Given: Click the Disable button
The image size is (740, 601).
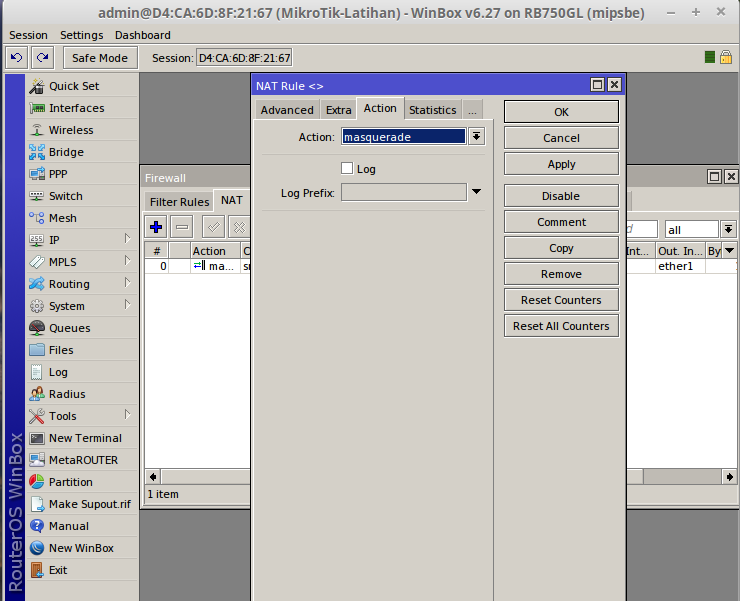Looking at the screenshot, I should click(x=561, y=196).
